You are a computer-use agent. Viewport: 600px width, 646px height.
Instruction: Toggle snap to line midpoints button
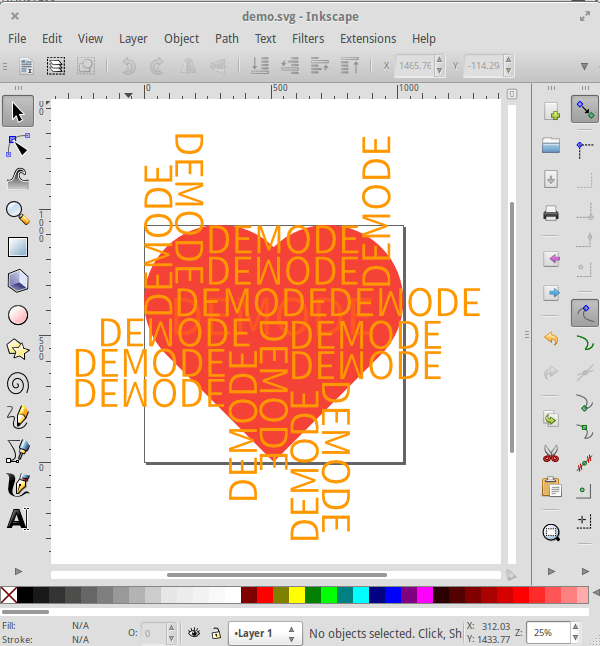click(x=585, y=465)
